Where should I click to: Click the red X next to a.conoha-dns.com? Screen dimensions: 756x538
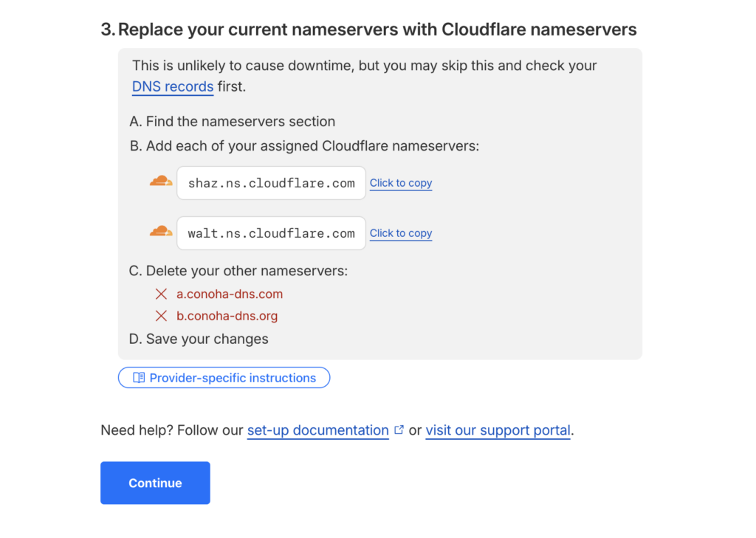(162, 294)
